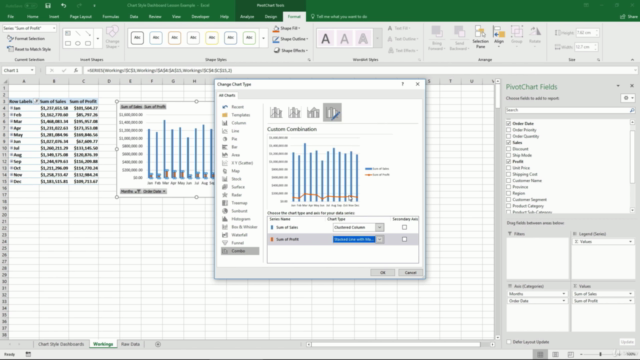Select the Combo chart category
The width and height of the screenshot is (640, 360).
tap(239, 251)
